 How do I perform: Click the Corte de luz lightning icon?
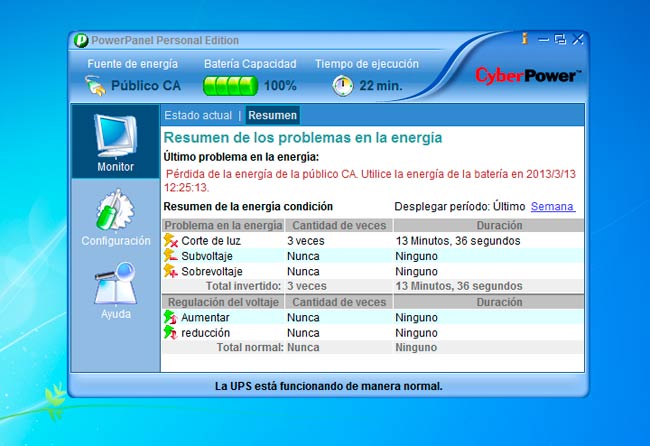coord(170,240)
